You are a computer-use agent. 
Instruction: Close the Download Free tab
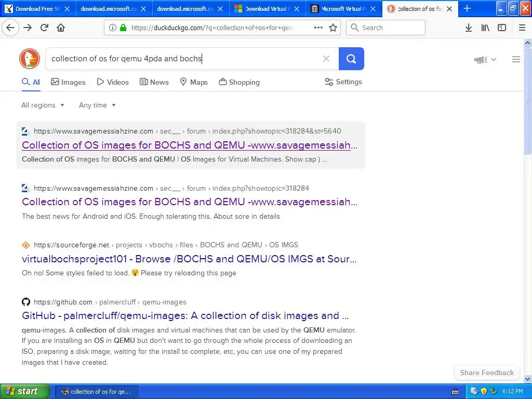(67, 9)
